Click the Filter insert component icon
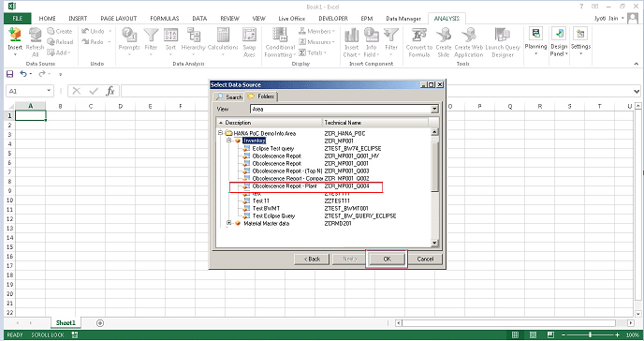 coord(391,41)
